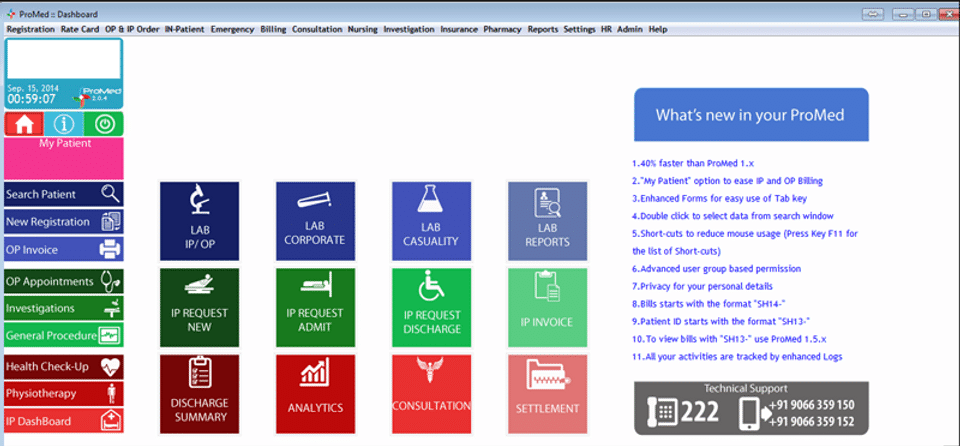Open the Reports menu
The image size is (960, 446).
point(543,29)
